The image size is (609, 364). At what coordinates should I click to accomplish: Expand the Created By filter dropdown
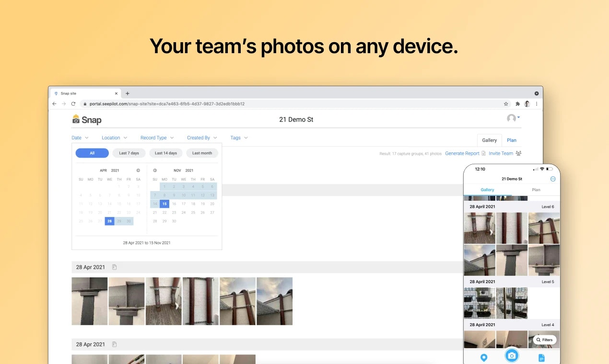click(x=202, y=137)
